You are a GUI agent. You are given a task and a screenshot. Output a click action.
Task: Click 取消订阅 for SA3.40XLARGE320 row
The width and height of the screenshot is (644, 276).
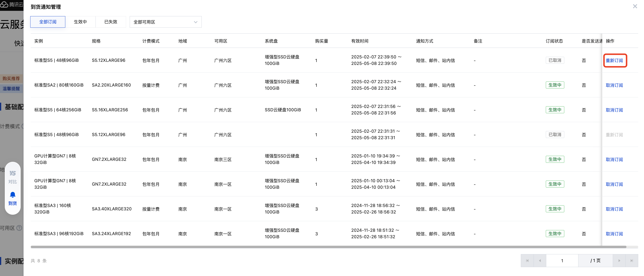(x=614, y=209)
